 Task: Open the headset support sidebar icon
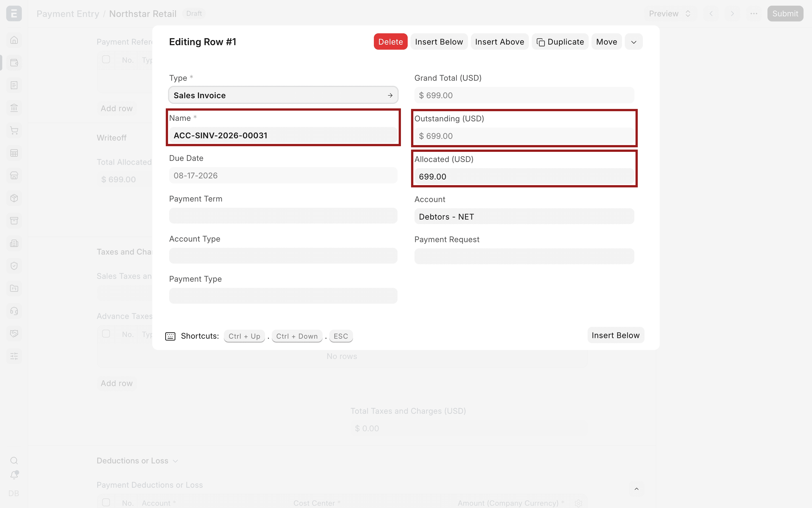coord(14,311)
